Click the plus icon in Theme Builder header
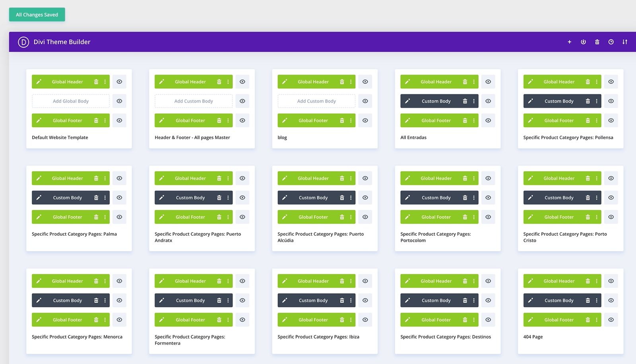This screenshot has height=364, width=636. (x=569, y=42)
